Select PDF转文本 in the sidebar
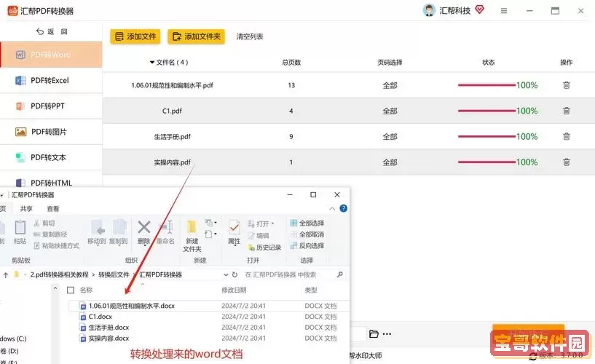The width and height of the screenshot is (595, 364). click(x=51, y=157)
